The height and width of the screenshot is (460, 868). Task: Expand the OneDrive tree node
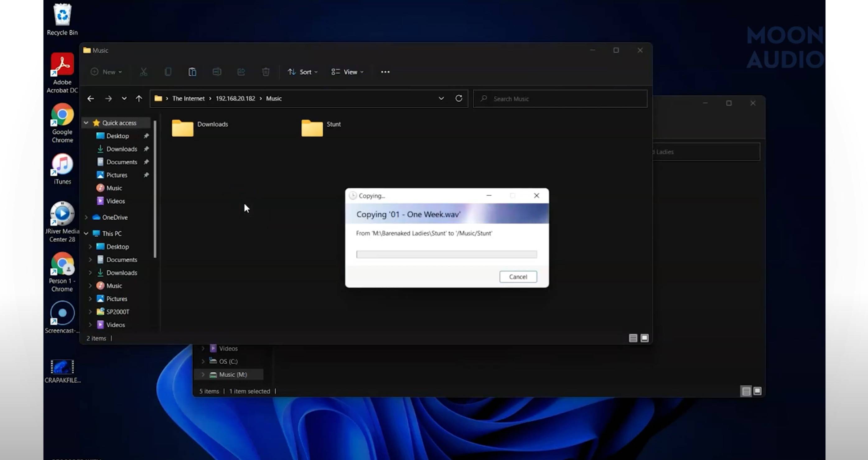pyautogui.click(x=86, y=217)
